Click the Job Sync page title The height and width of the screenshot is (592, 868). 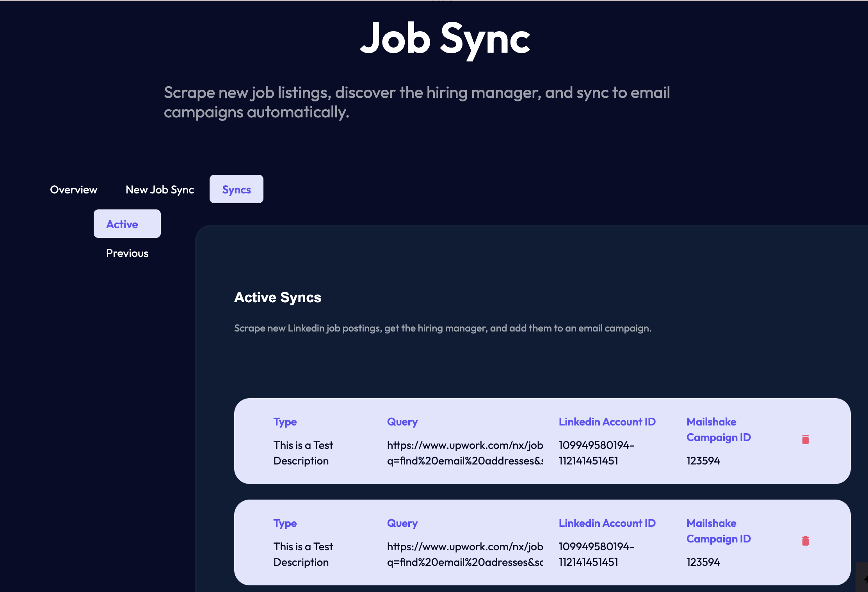pyautogui.click(x=445, y=38)
